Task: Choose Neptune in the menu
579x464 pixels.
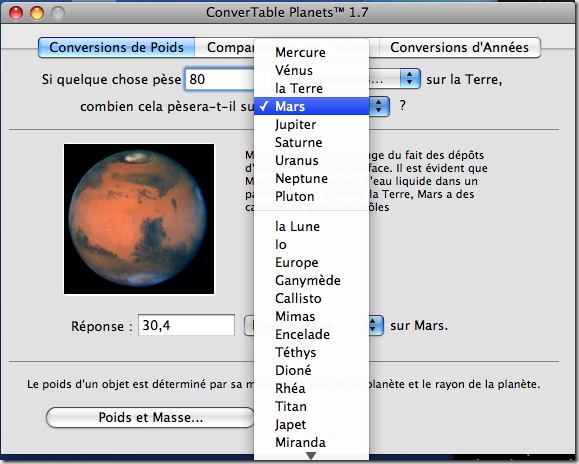Action: pyautogui.click(x=311, y=179)
